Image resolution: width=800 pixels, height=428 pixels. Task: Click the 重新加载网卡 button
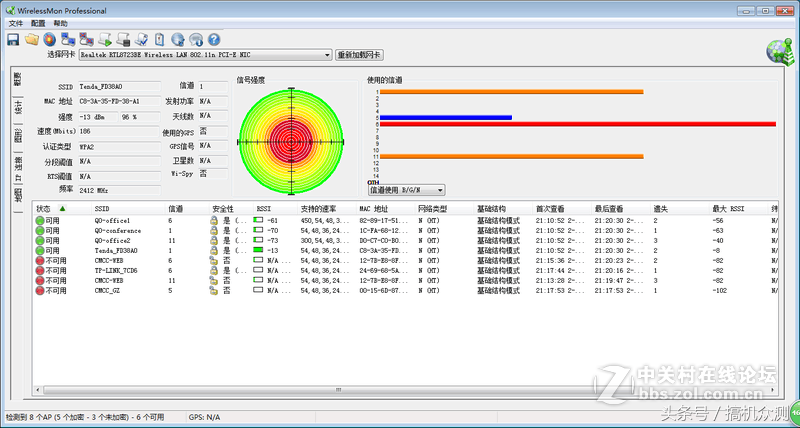coord(360,55)
